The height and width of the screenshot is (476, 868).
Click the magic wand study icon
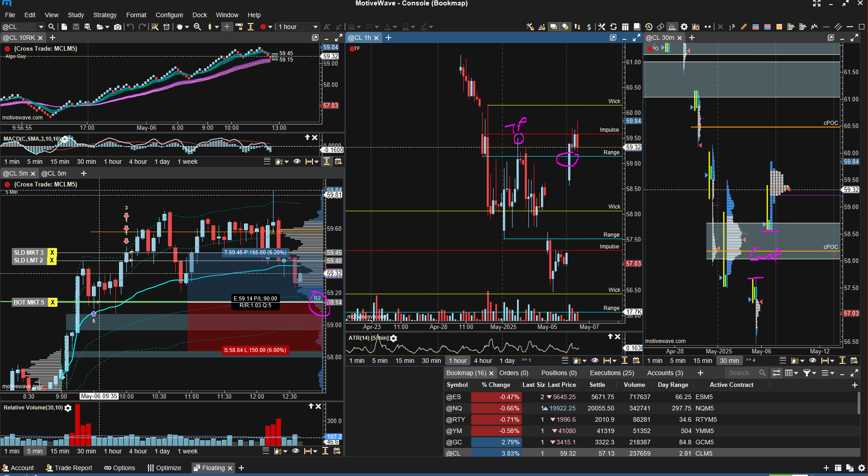pyautogui.click(x=155, y=27)
